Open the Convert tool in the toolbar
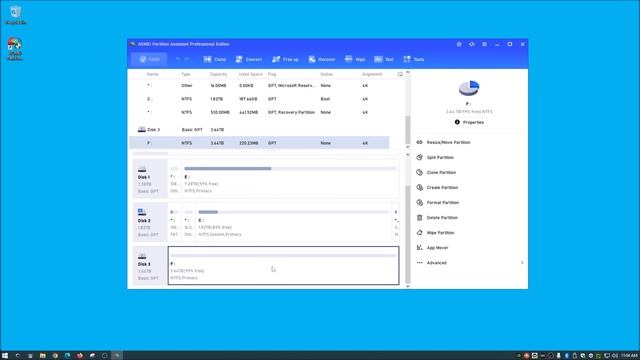The height and width of the screenshot is (360, 640). [x=249, y=59]
